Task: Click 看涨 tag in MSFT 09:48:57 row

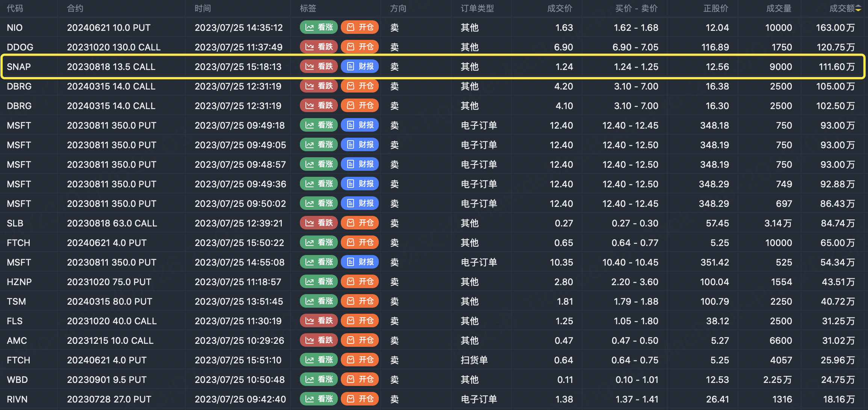Action: click(x=319, y=164)
